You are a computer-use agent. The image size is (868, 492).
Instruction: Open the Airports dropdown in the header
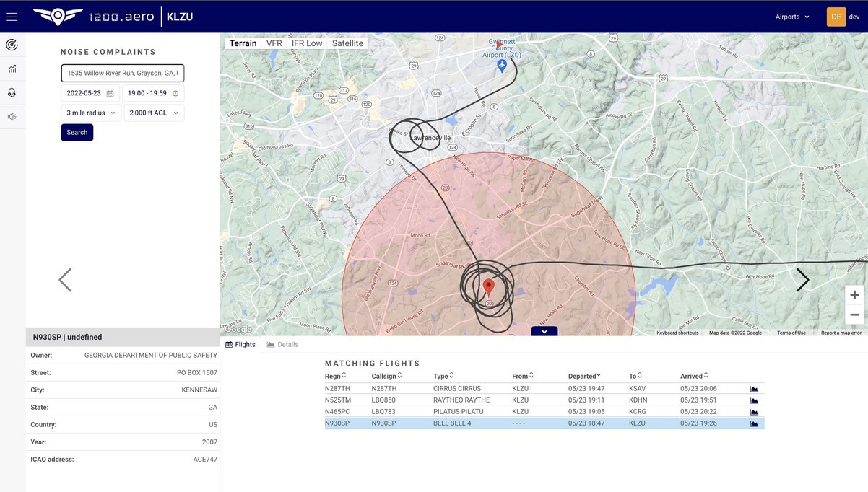click(792, 17)
